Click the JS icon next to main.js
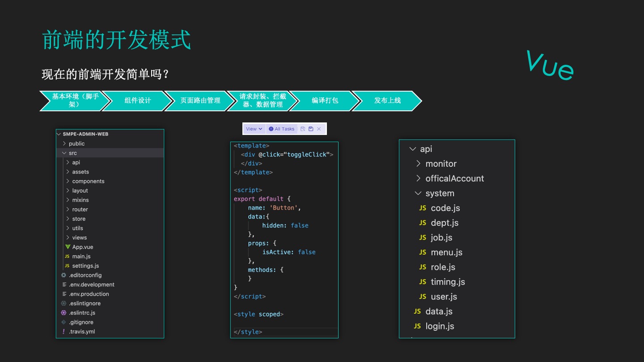The image size is (644, 362). (67, 256)
